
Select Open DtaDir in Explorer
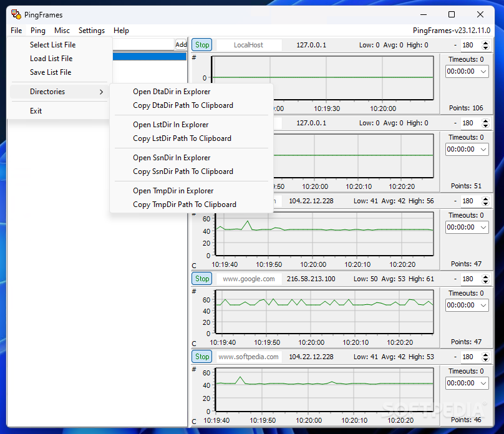click(191, 92)
